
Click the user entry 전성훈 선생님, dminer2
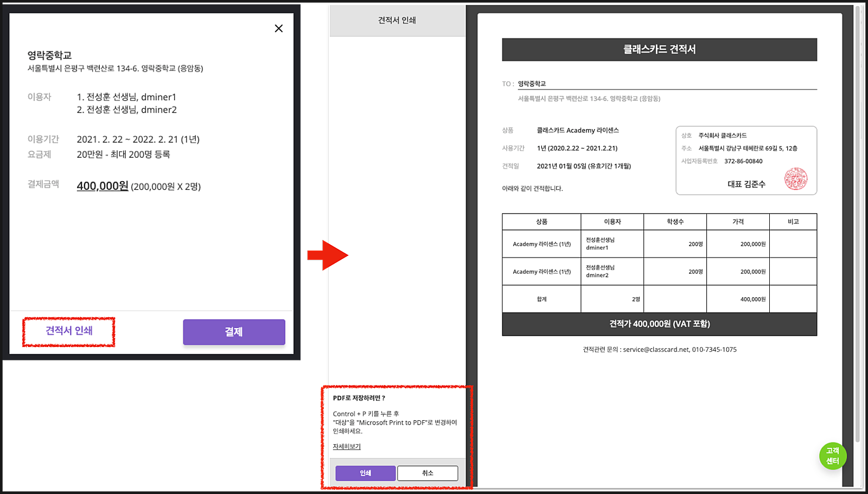coord(126,110)
